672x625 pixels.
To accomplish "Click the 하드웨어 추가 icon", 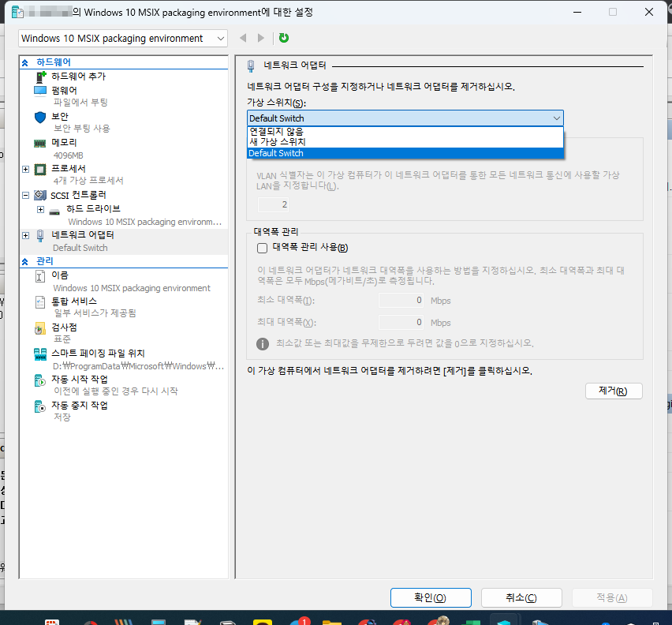I will pyautogui.click(x=40, y=77).
